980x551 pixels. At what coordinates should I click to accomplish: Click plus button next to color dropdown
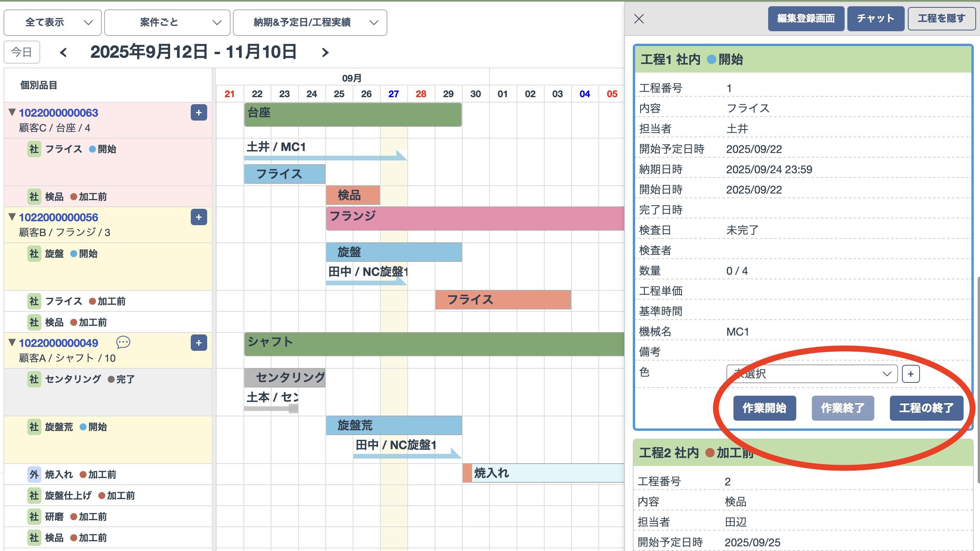(911, 374)
